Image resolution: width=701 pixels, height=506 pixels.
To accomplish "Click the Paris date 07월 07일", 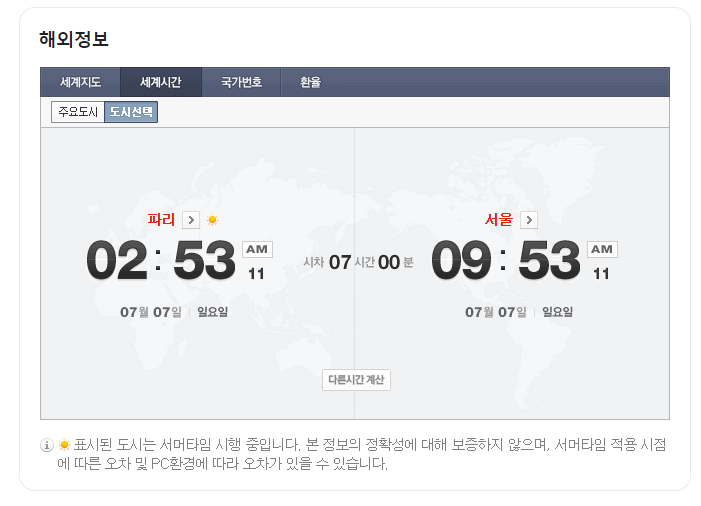I will point(151,312).
